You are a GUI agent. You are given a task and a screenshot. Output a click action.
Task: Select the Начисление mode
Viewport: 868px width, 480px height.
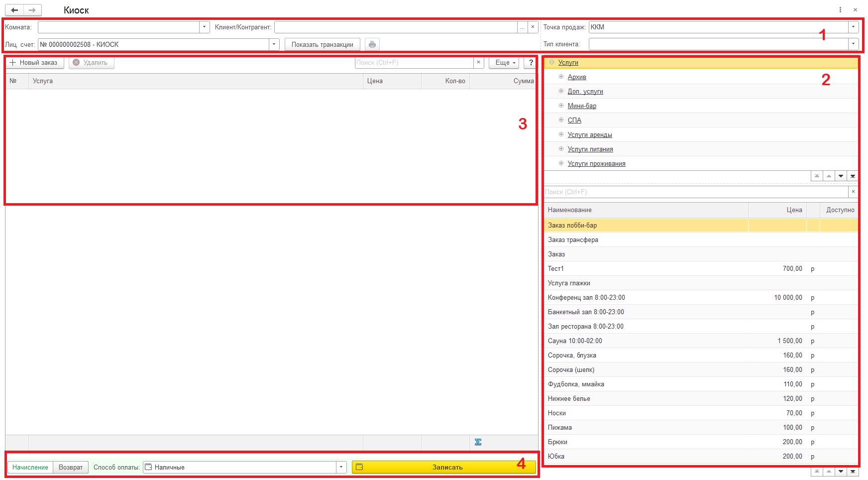(x=30, y=467)
